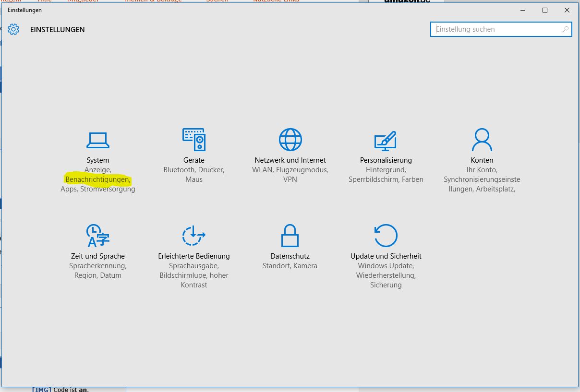This screenshot has height=392, width=580.
Task: Click 'Standort, Kamera' under Datenschutz
Action: point(290,266)
